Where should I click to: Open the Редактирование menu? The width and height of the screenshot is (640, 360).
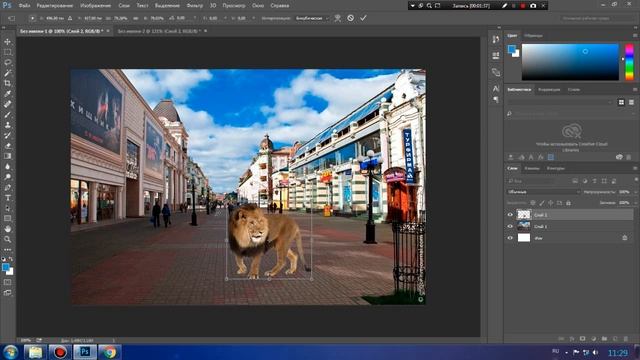(x=55, y=6)
